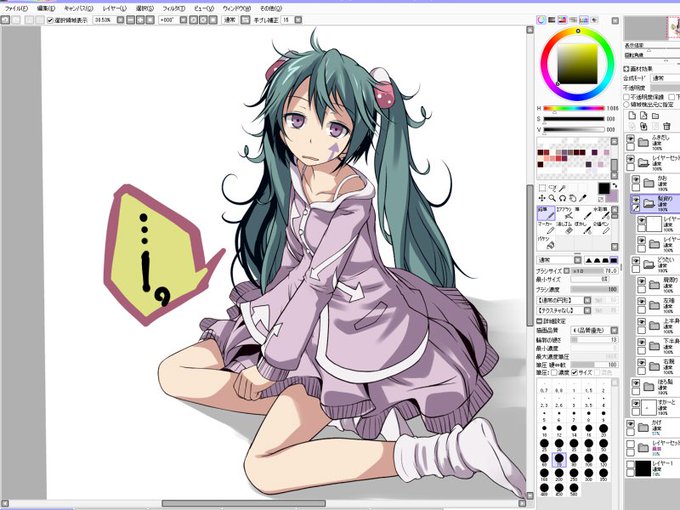Select the flattest brush edge shape
This screenshot has height=510, width=680.
pyautogui.click(x=614, y=260)
